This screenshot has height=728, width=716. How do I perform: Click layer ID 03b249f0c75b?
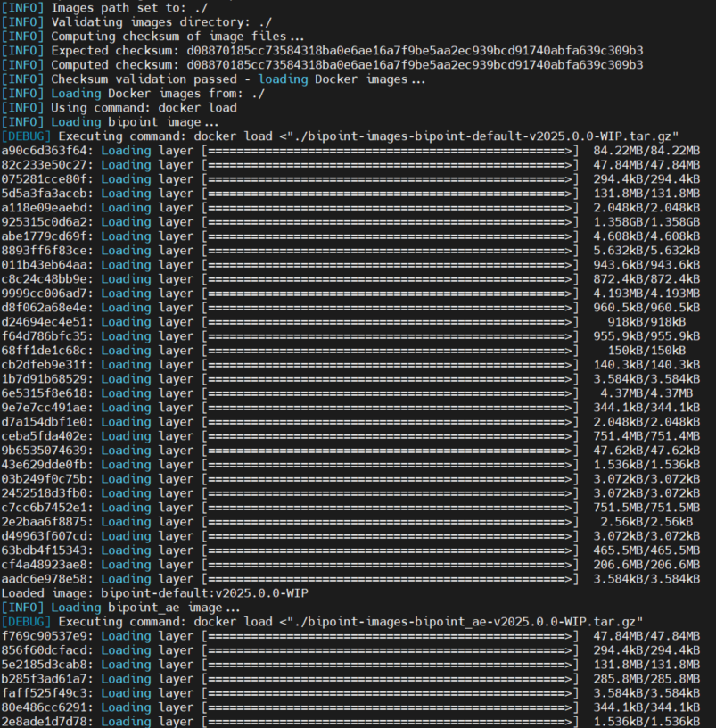tap(44, 479)
